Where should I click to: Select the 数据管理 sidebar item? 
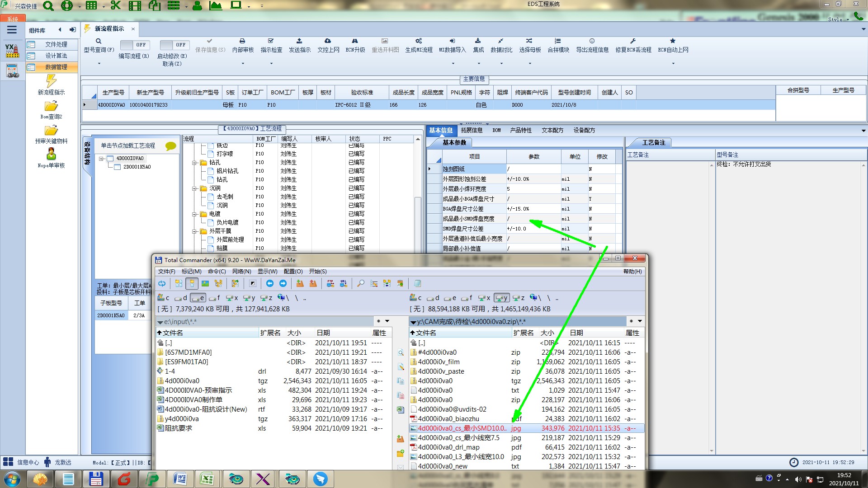56,67
